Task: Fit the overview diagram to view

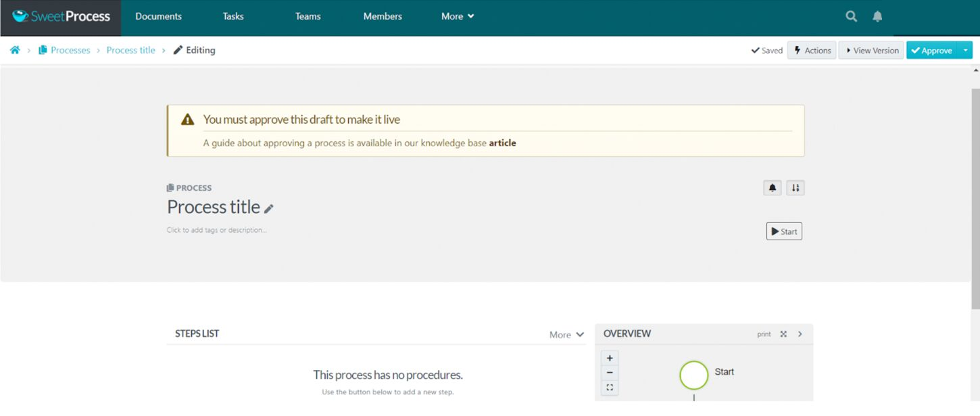Action: click(610, 388)
